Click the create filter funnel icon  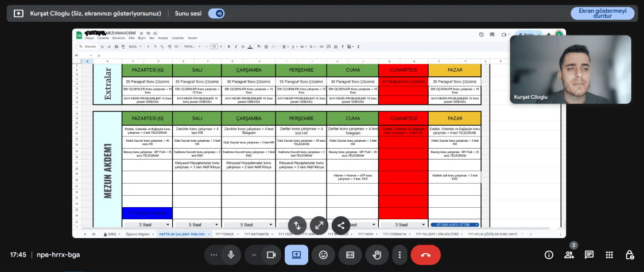(x=342, y=46)
